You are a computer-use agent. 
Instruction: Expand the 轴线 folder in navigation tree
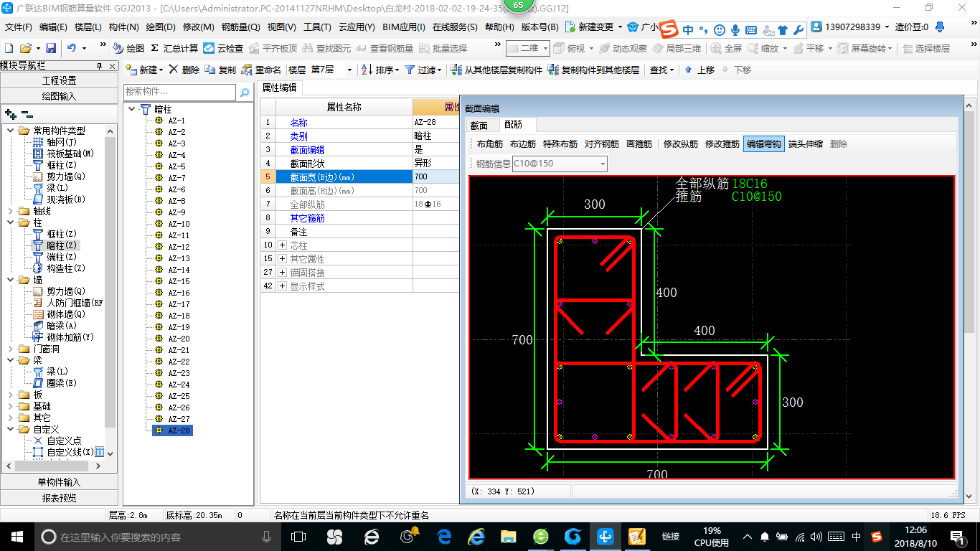coord(10,212)
